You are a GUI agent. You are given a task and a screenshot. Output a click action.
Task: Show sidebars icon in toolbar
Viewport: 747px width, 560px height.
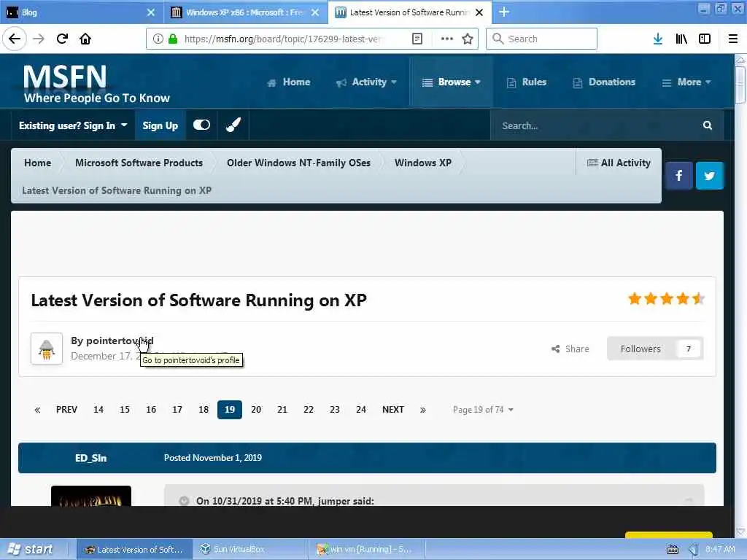tap(705, 39)
